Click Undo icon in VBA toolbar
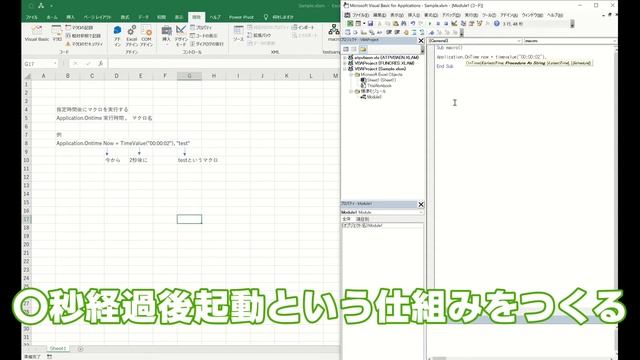The width and height of the screenshot is (640, 360). click(413, 24)
